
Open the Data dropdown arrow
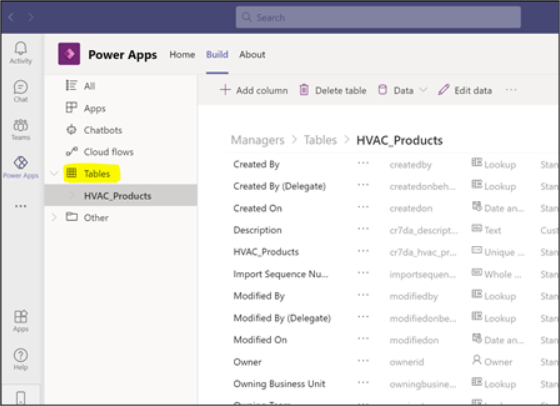tap(423, 90)
